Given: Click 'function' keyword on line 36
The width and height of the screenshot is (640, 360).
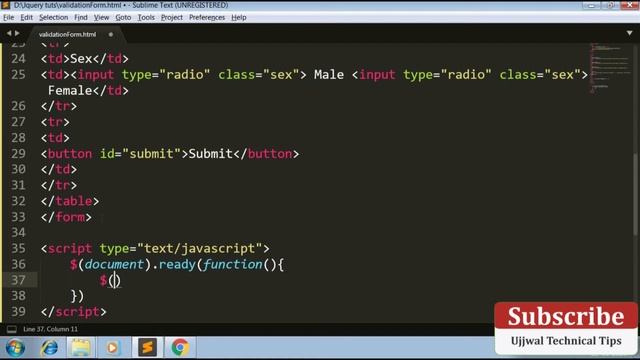Looking at the screenshot, I should (x=233, y=264).
